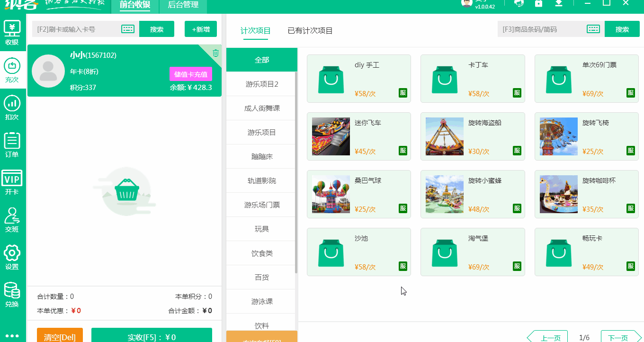Image resolution: width=644 pixels, height=342 pixels.
Task: Select the 扣次 deduction icon
Action: click(13, 105)
